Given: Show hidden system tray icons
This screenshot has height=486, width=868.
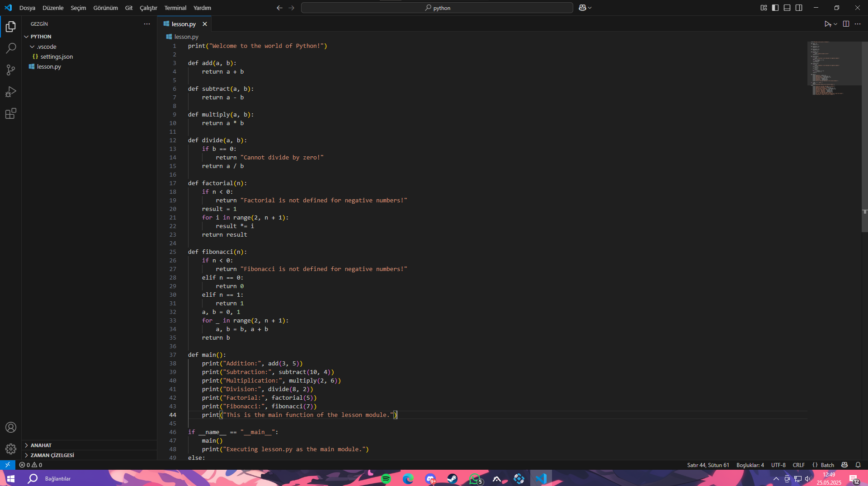Looking at the screenshot, I should pos(776,479).
